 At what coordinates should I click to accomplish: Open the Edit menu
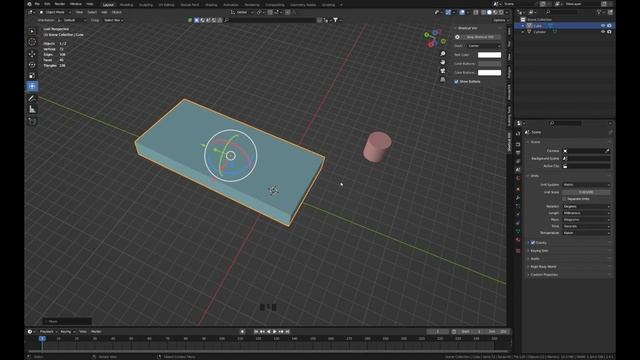click(47, 4)
